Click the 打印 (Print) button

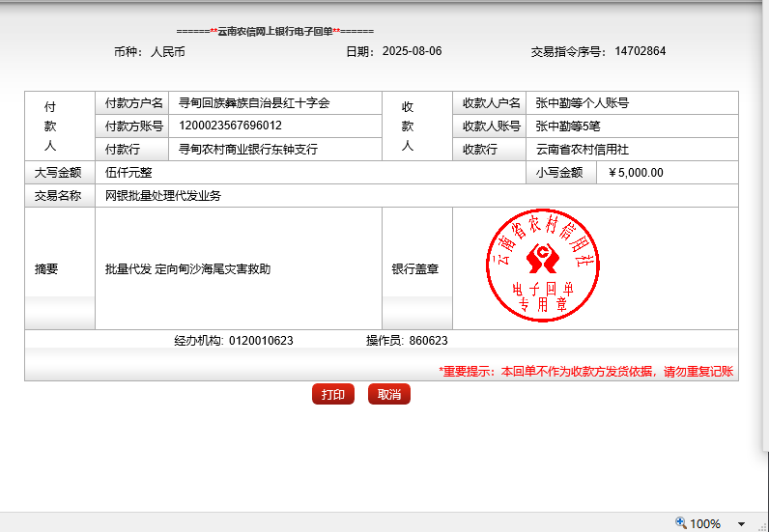point(333,395)
